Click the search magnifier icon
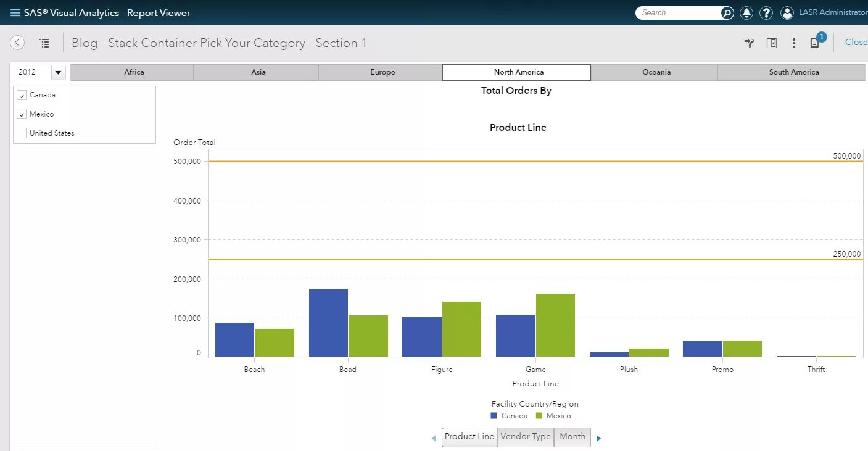Image resolution: width=868 pixels, height=451 pixels. pyautogui.click(x=727, y=12)
